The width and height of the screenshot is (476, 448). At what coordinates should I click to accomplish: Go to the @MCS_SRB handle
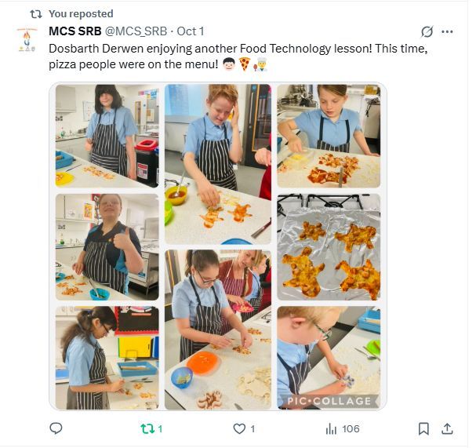(x=136, y=31)
